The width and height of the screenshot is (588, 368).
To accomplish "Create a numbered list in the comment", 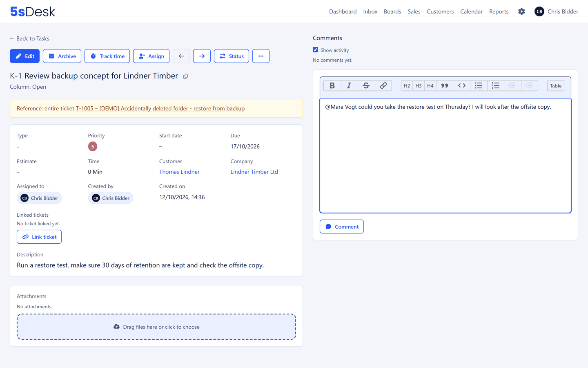I will (496, 85).
